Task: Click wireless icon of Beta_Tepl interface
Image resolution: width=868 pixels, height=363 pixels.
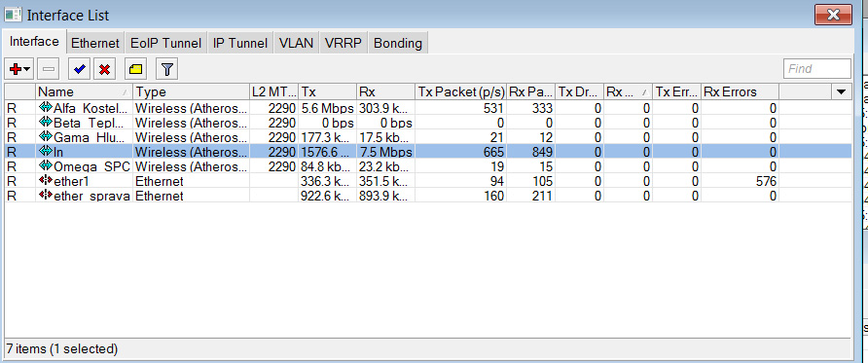Action: tap(46, 122)
